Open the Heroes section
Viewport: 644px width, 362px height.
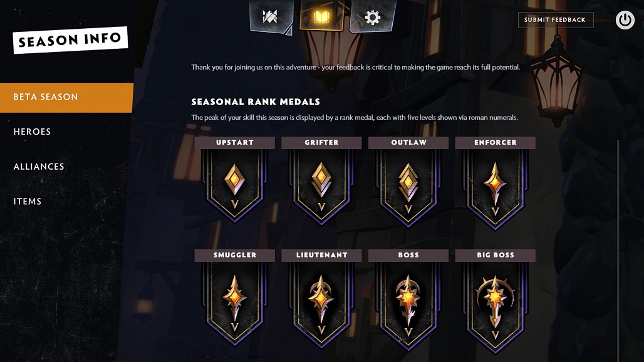coord(32,132)
